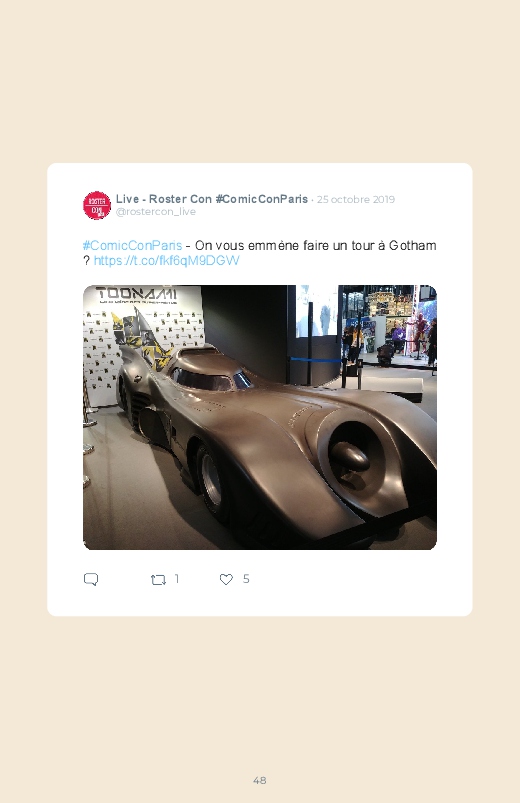Screen dimensions: 520x803
Task: Retweet this Roster Con post
Action: tap(158, 580)
